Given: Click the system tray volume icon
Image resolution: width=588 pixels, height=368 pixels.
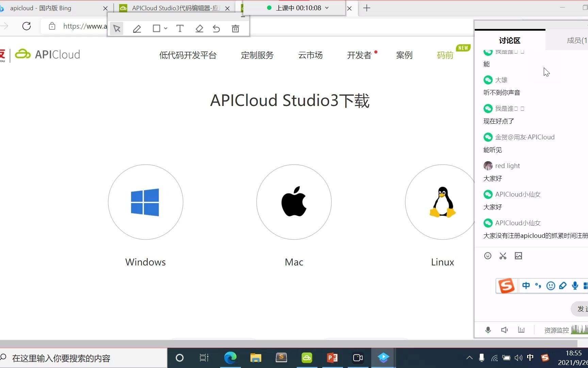Looking at the screenshot, I should (518, 358).
